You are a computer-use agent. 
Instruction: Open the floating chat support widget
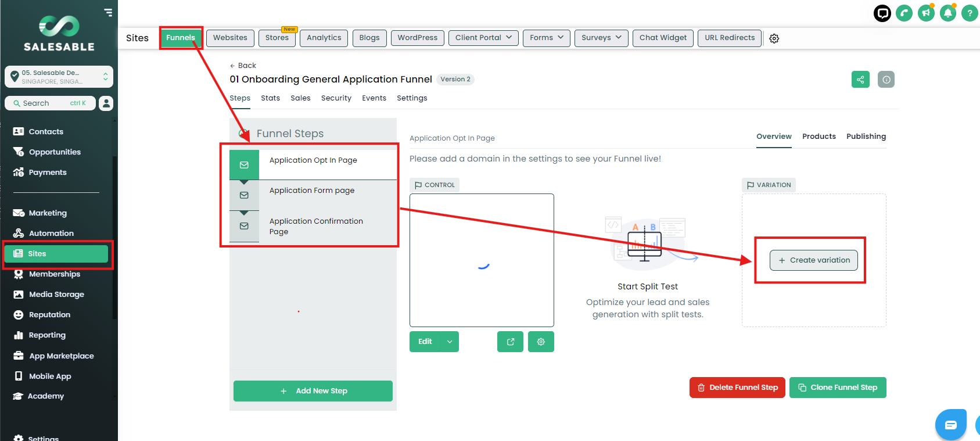pos(950,425)
